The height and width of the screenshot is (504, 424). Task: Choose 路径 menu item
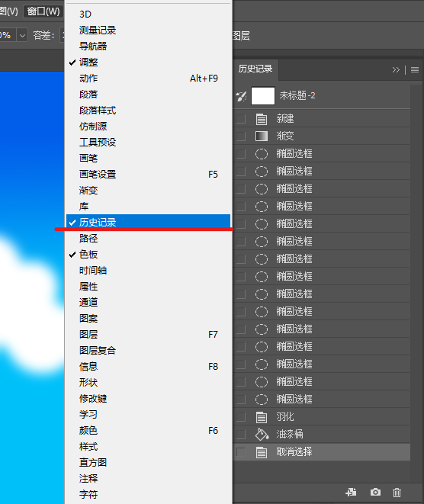tap(148, 238)
